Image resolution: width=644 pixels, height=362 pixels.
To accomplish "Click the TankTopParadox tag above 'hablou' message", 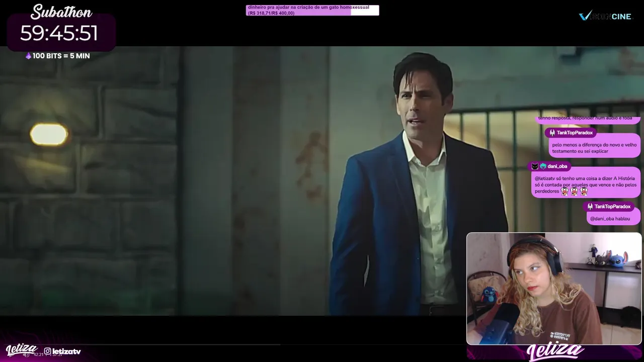I will (609, 207).
